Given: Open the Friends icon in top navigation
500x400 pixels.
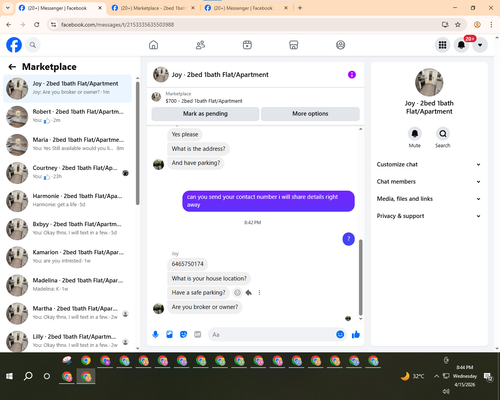Looking at the screenshot, I should tap(200, 45).
